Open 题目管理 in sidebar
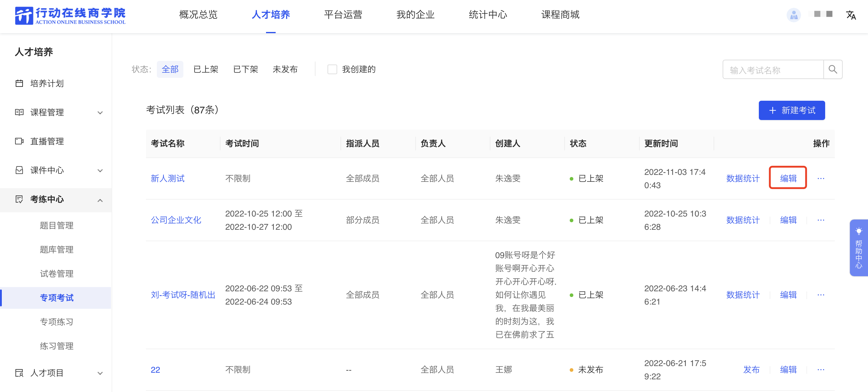868x392 pixels. [57, 225]
